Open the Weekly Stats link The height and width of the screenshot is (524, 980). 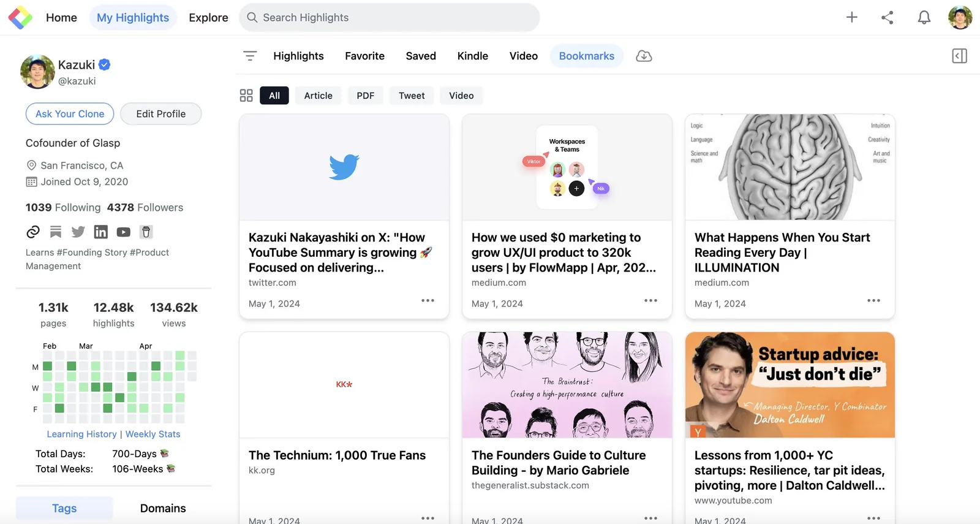(153, 434)
